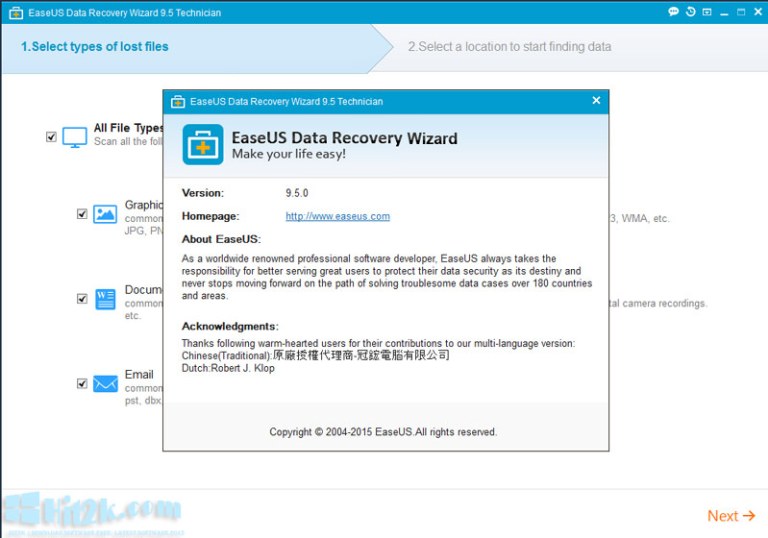Viewport: 768px width, 538px height.
Task: Close the About dialog
Action: point(596,100)
